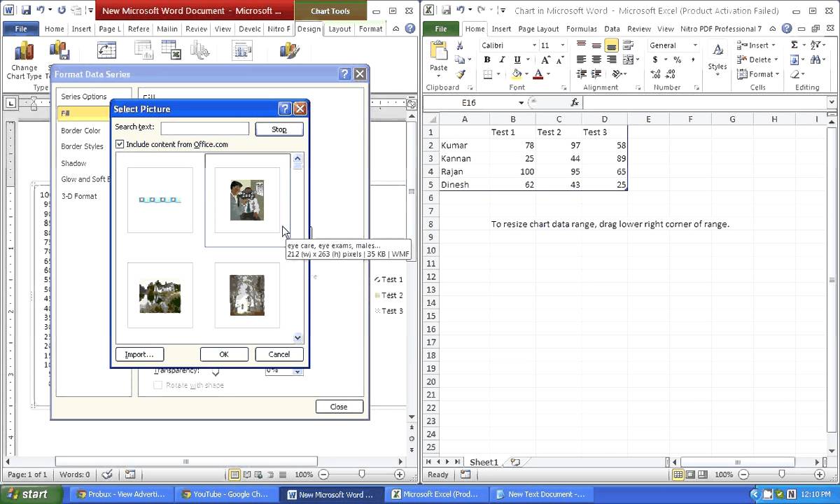The width and height of the screenshot is (840, 504).
Task: Toggle Include content from Office.com checkbox
Action: coord(120,144)
